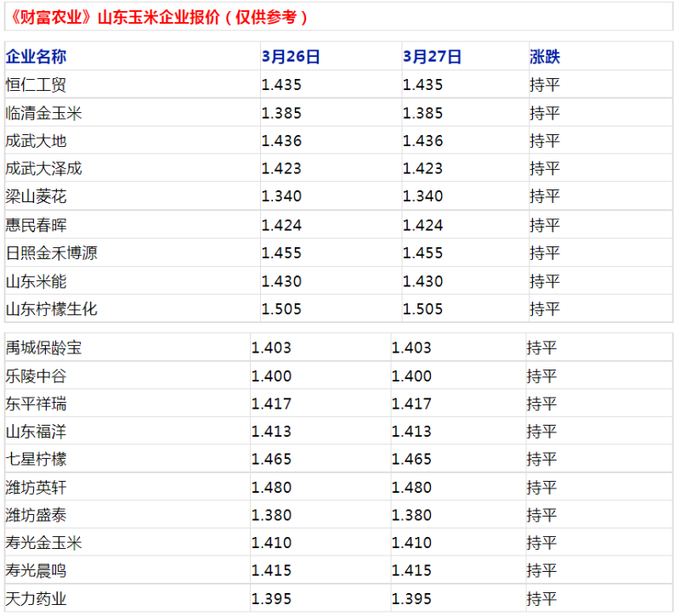Select 寿光金玉米's 3月26日 price 1.410
Viewport: 680px width, 616px height.
click(271, 543)
